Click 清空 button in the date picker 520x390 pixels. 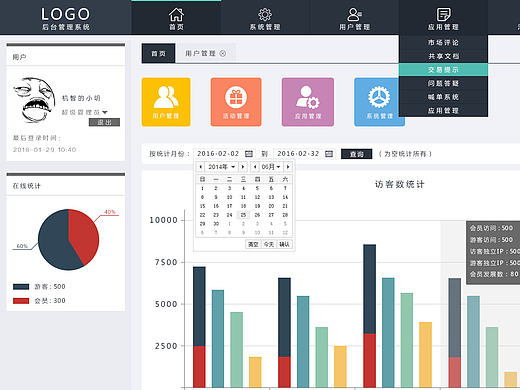tap(253, 244)
